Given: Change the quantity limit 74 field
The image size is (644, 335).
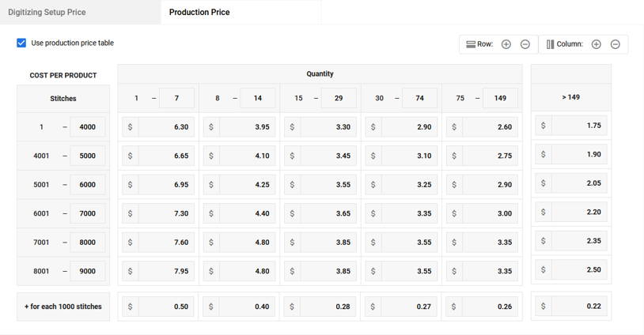Looking at the screenshot, I should 419,98.
